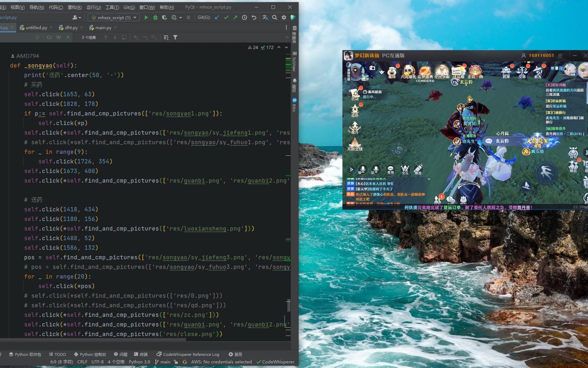Toggle match case (Cc) in the search bar

(x=49, y=37)
